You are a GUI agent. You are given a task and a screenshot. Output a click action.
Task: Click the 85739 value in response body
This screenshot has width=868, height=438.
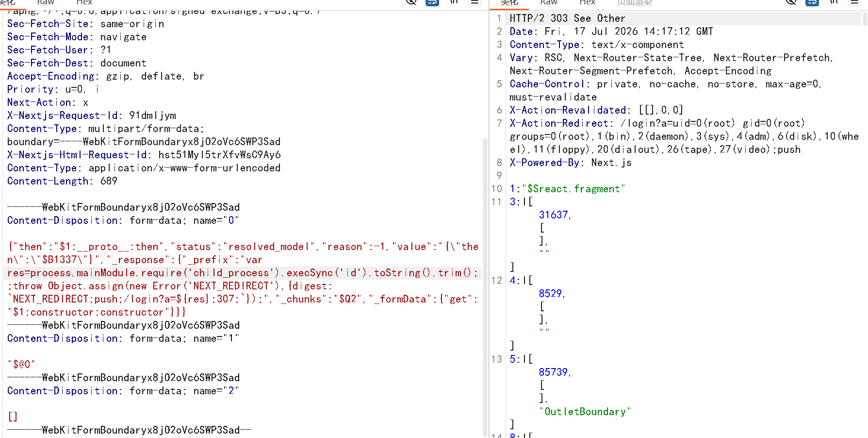[x=554, y=372]
